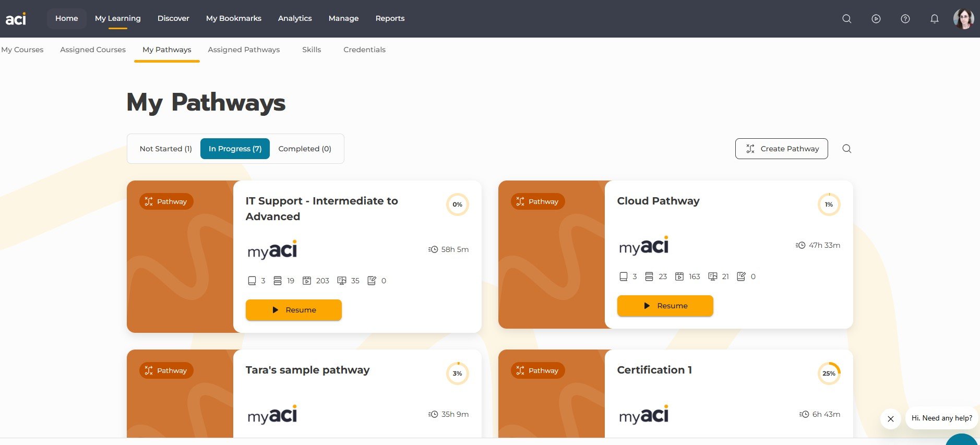
Task: Click Pathway badge on IT Support card
Action: coord(166,201)
